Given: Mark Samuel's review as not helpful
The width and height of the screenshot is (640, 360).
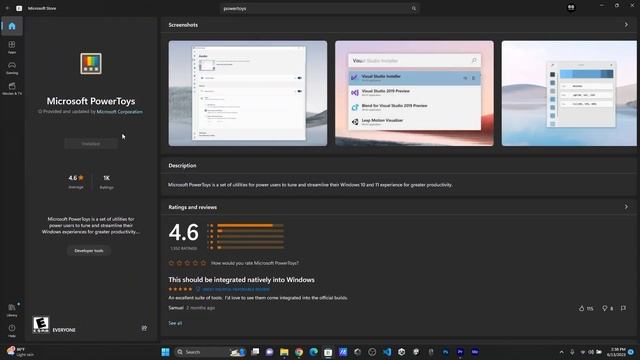Looking at the screenshot, I should 607,308.
